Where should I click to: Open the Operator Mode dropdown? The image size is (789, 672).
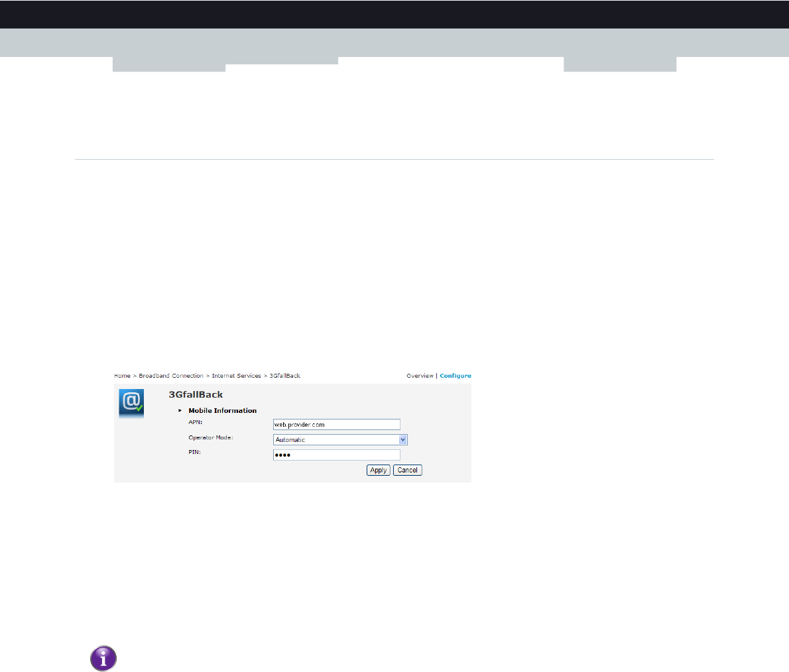click(340, 439)
